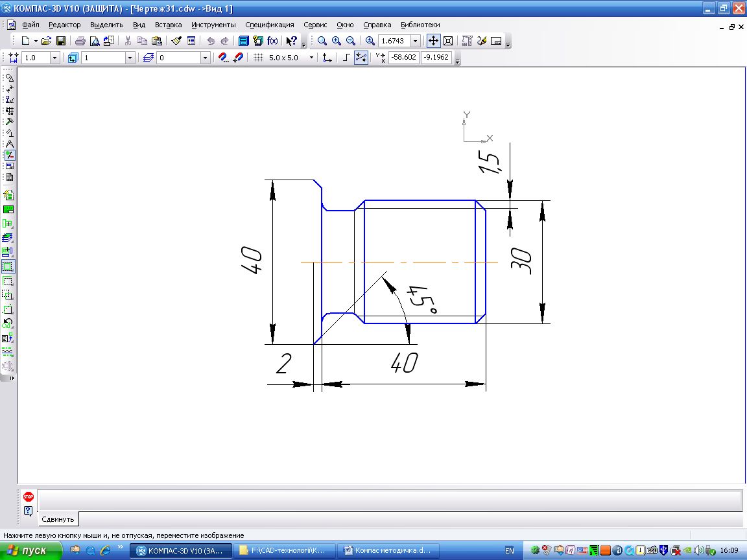Image resolution: width=747 pixels, height=560 pixels.
Task: Activate the context help arrow-question icon
Action: click(292, 41)
